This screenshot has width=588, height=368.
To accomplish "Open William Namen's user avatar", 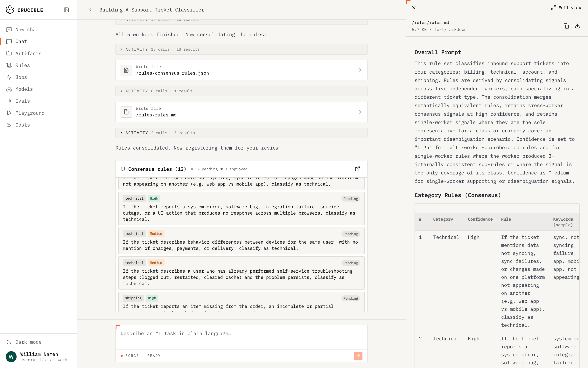I will point(11,357).
